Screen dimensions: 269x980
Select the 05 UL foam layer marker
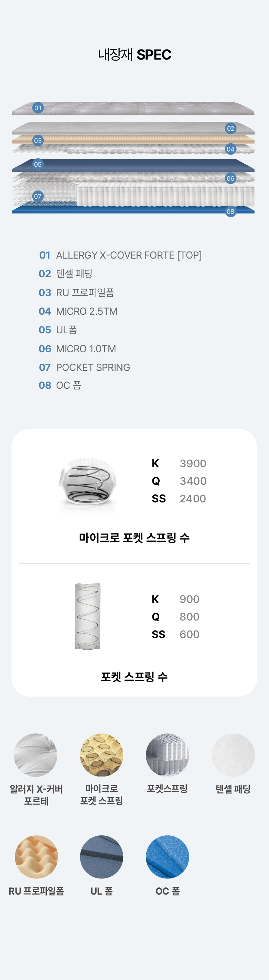click(37, 164)
